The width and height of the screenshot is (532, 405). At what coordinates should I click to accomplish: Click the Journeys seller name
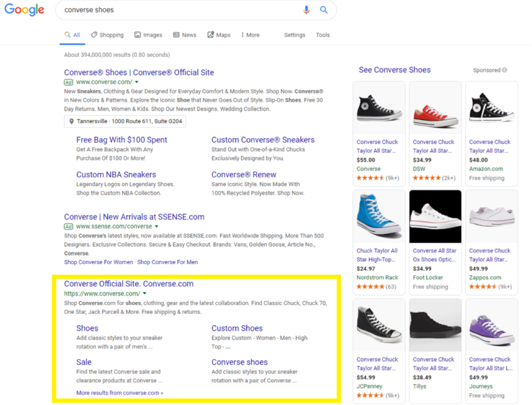click(481, 387)
